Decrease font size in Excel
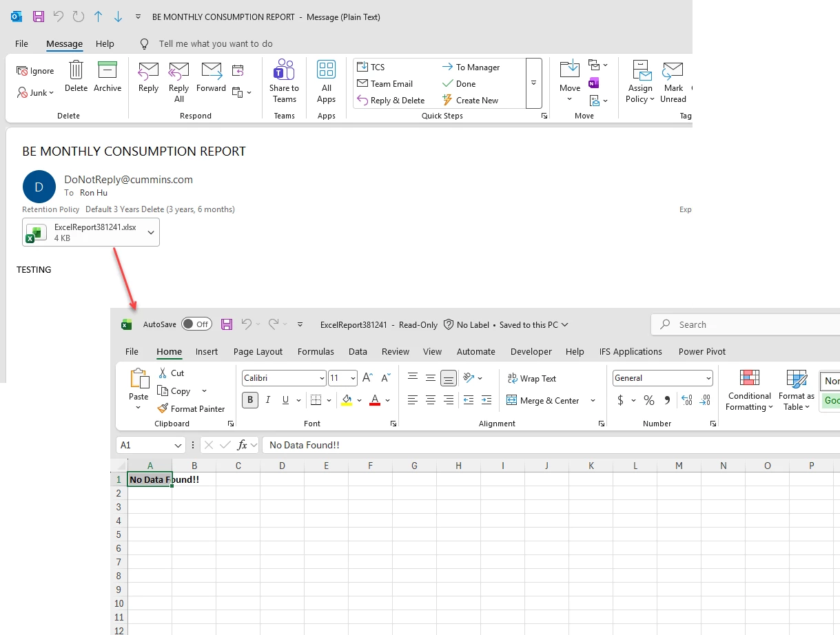The height and width of the screenshot is (635, 840). [x=385, y=378]
